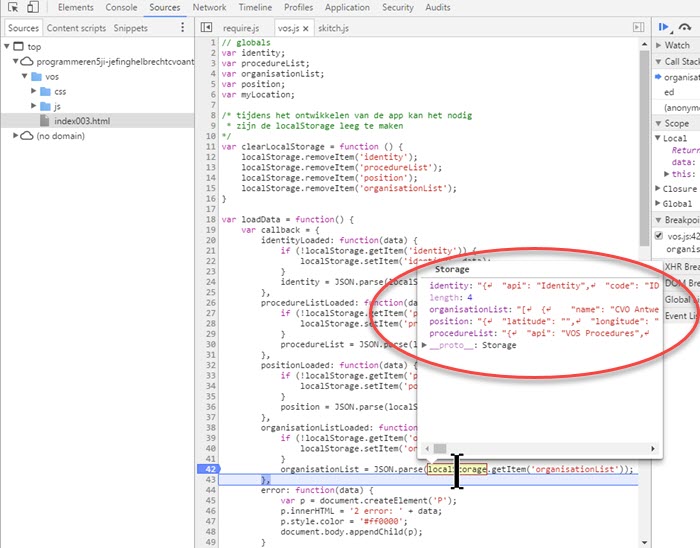
Task: Collapse the vos folder
Action: (x=25, y=76)
